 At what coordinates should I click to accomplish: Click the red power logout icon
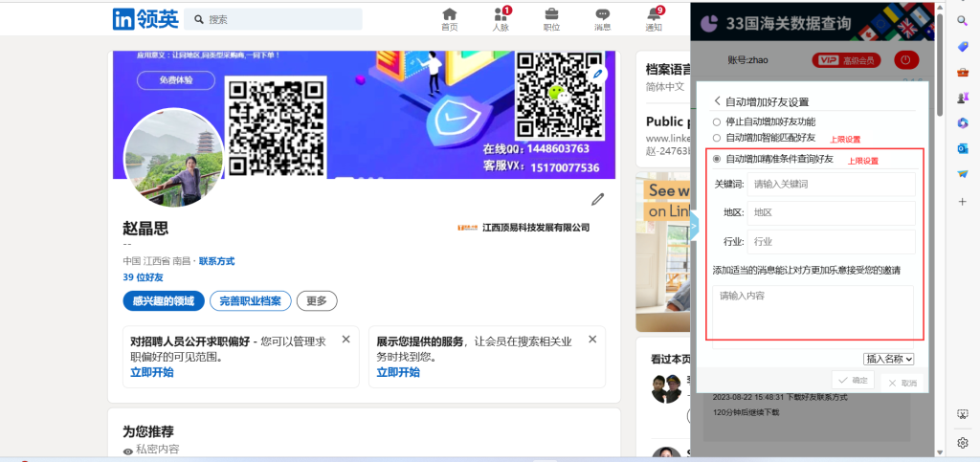click(905, 60)
